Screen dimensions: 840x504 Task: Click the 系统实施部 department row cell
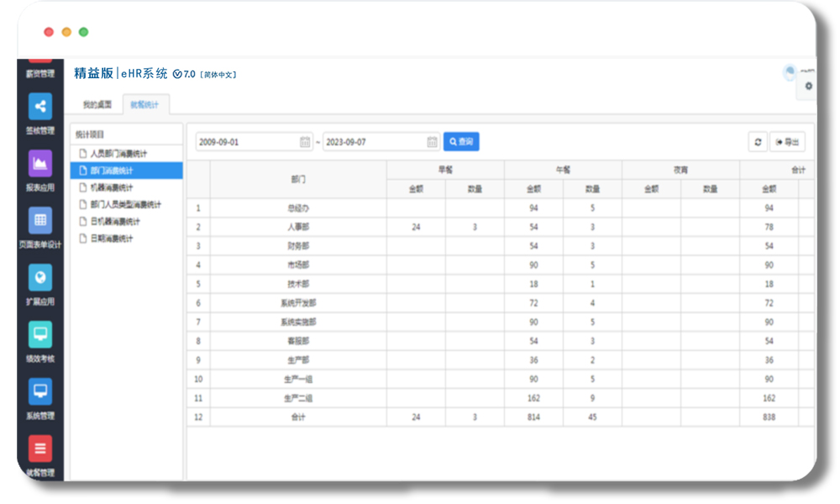coord(298,322)
